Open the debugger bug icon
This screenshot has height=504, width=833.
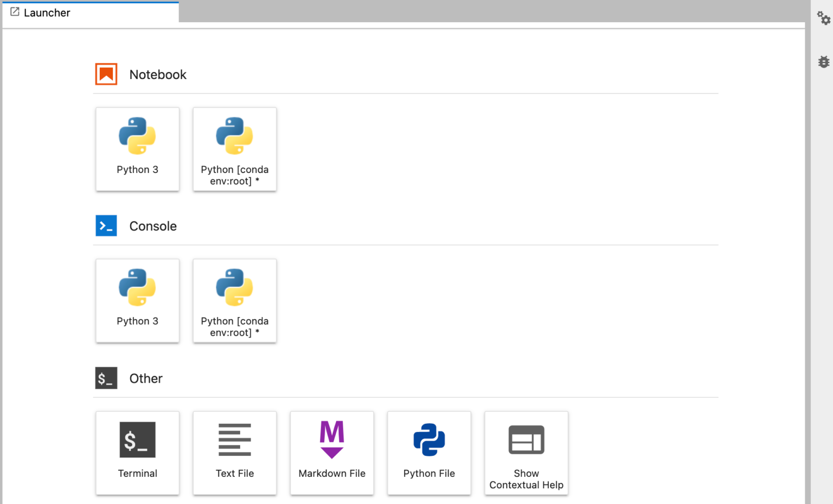tap(823, 62)
